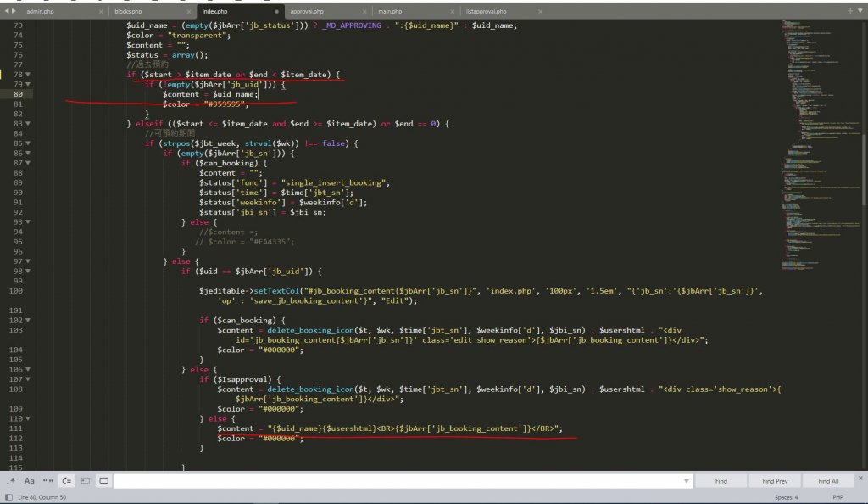Click _MD_APPROVING constant on line 73

(352, 25)
